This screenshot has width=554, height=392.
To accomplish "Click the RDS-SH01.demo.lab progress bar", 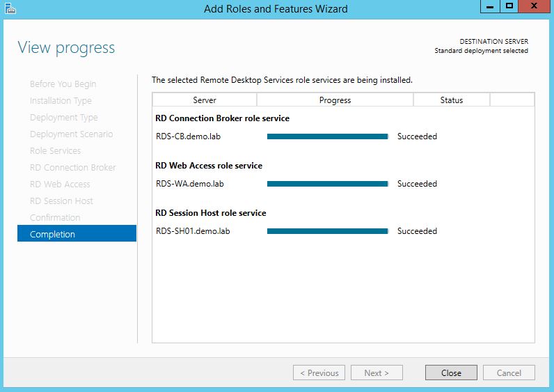I will [x=327, y=231].
